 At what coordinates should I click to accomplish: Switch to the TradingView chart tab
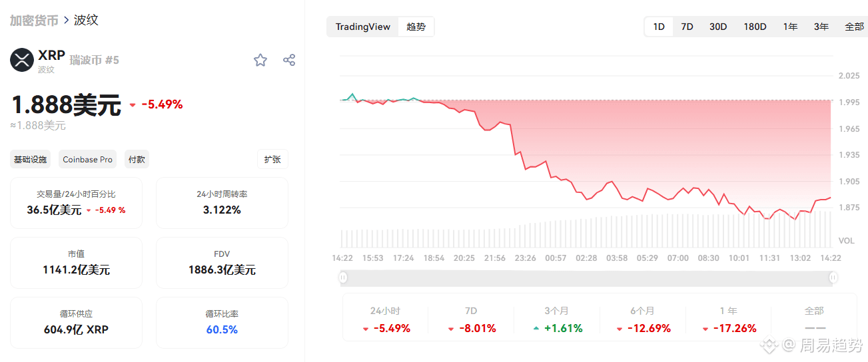coord(363,27)
